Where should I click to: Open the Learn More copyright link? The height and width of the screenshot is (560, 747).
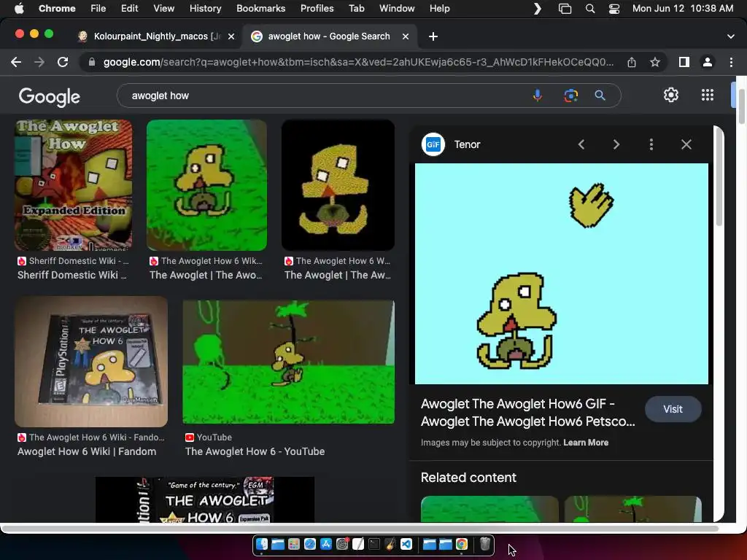(x=586, y=443)
